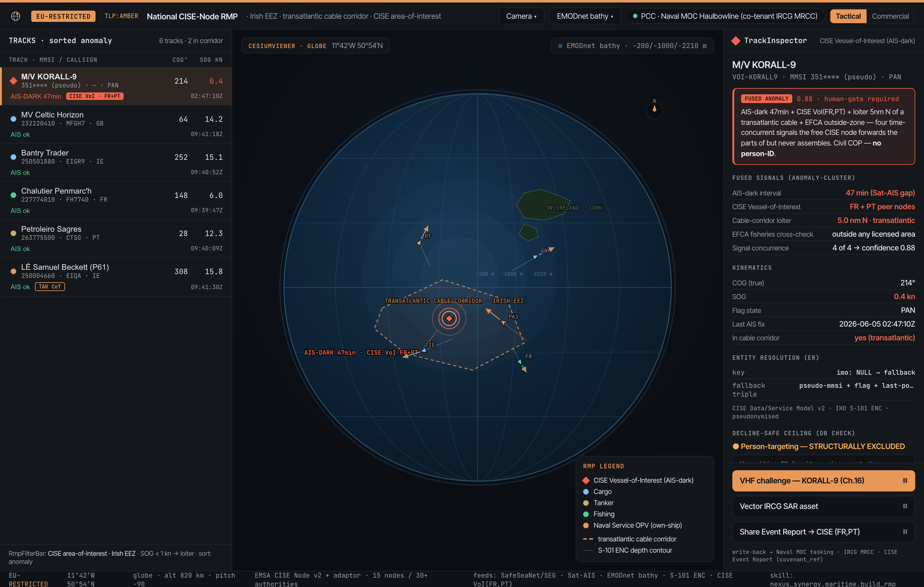Select the P61 vessel arrow on globe
This screenshot has height=587, width=924.
coord(504,323)
